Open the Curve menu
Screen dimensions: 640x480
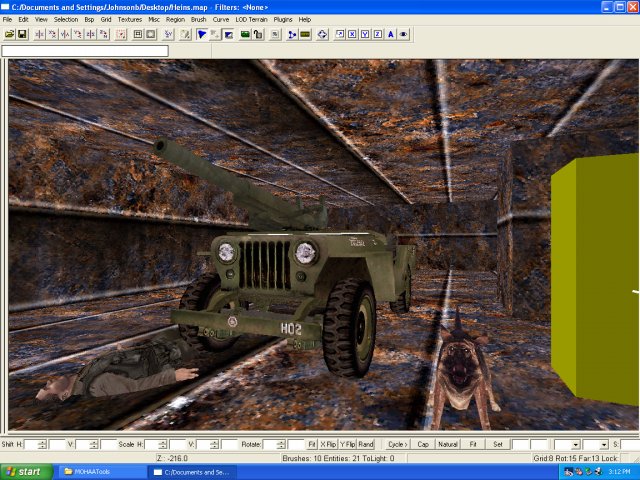(x=221, y=19)
